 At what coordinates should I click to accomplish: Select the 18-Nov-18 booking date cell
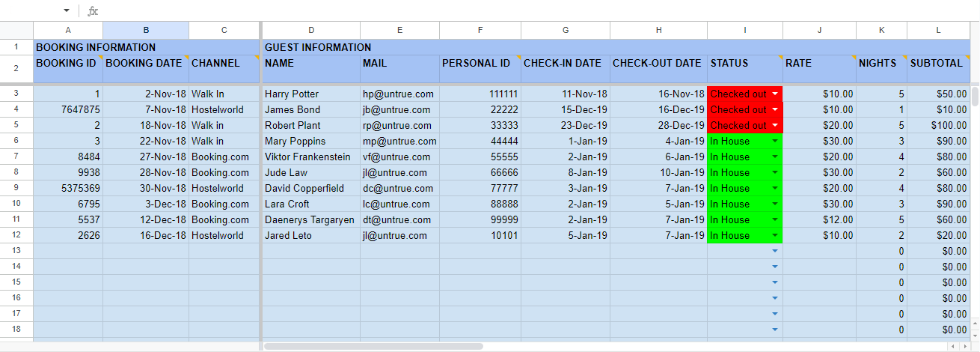coord(146,126)
